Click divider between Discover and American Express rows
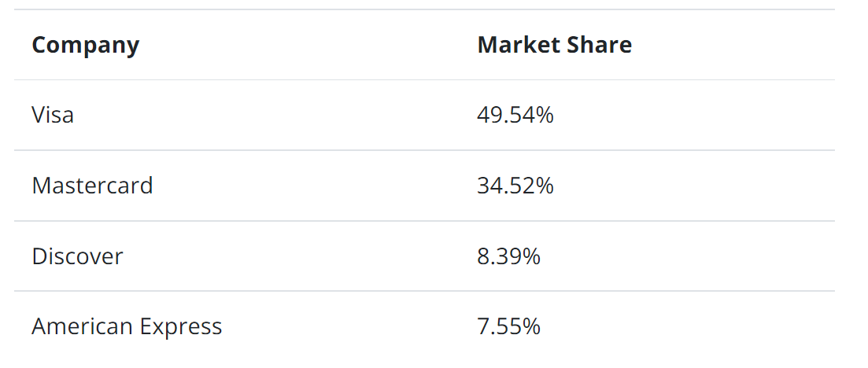Screen dimensions: 868x368 [x=424, y=291]
